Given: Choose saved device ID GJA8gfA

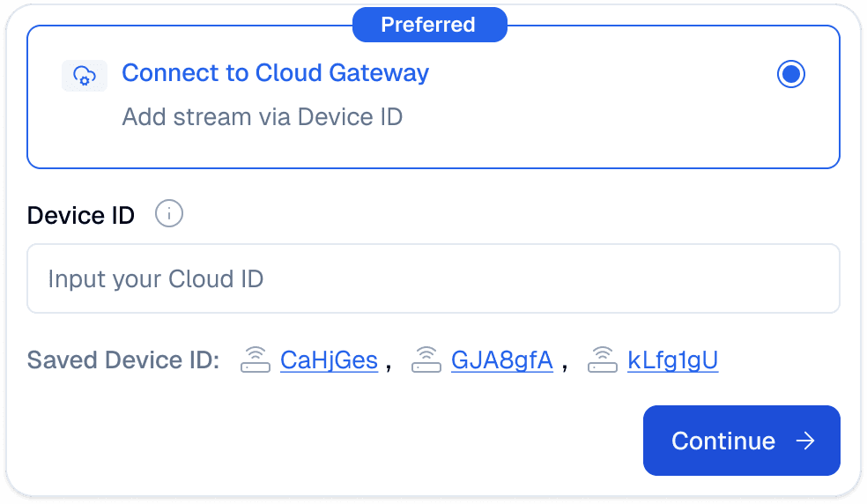Looking at the screenshot, I should click(x=502, y=360).
